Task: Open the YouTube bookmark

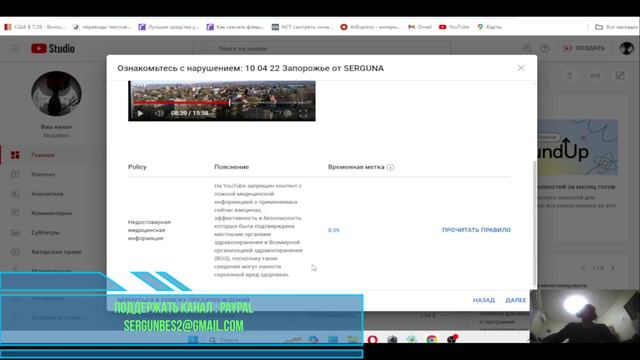Action: pyautogui.click(x=454, y=27)
